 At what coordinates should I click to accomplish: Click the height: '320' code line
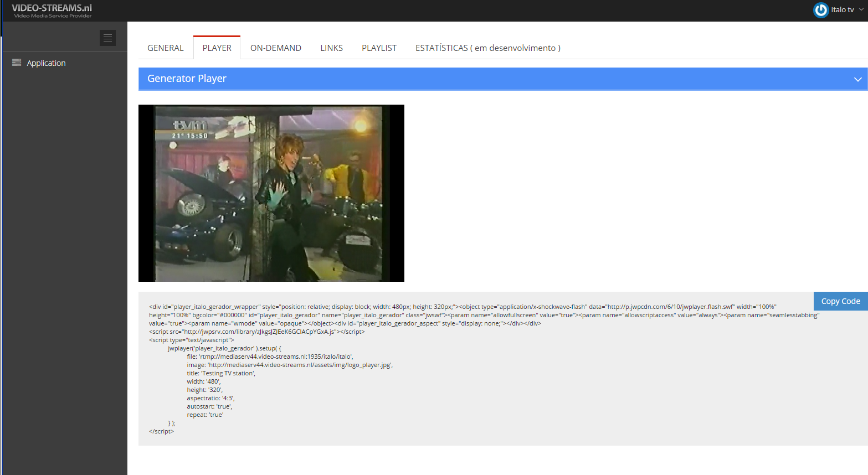coord(204,390)
